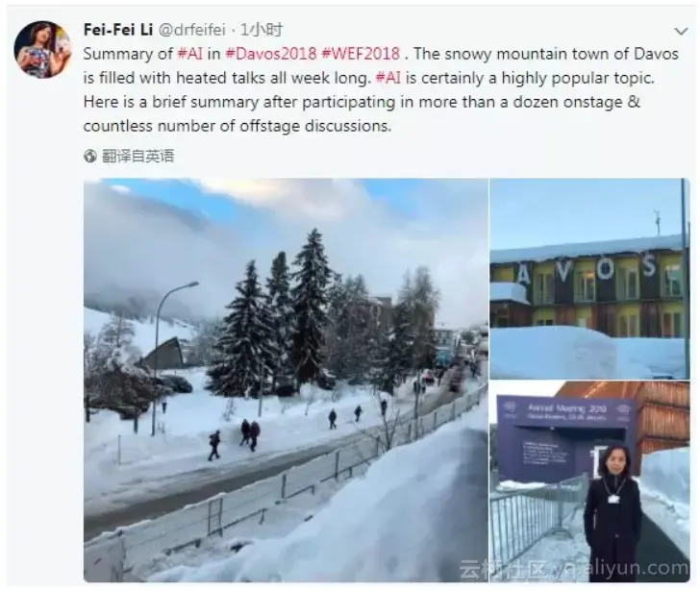Open the @drfeifei handle link
The height and width of the screenshot is (591, 700).
pyautogui.click(x=192, y=30)
